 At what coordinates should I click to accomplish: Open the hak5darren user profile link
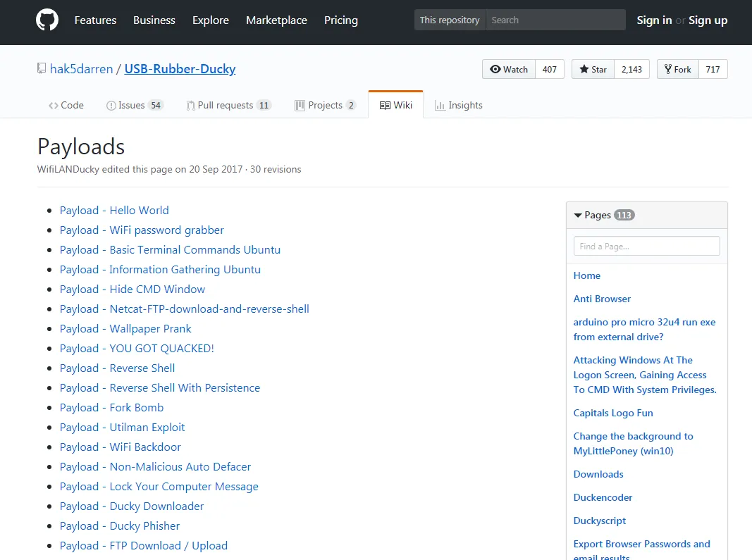point(81,69)
